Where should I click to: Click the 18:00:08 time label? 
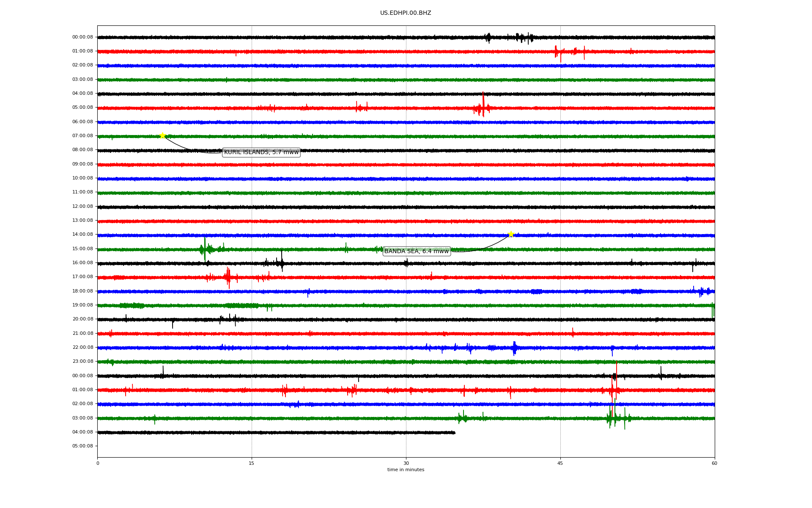(82, 291)
